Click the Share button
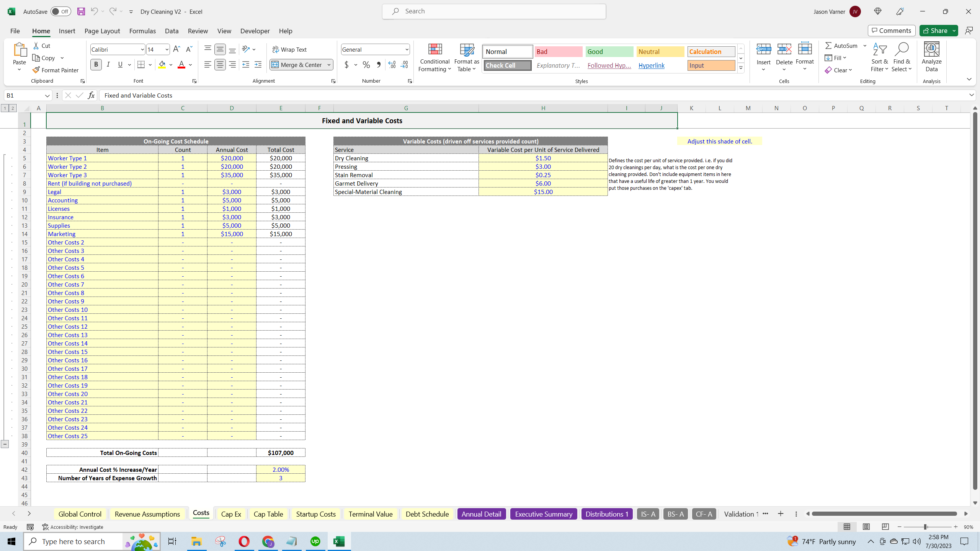 tap(936, 30)
